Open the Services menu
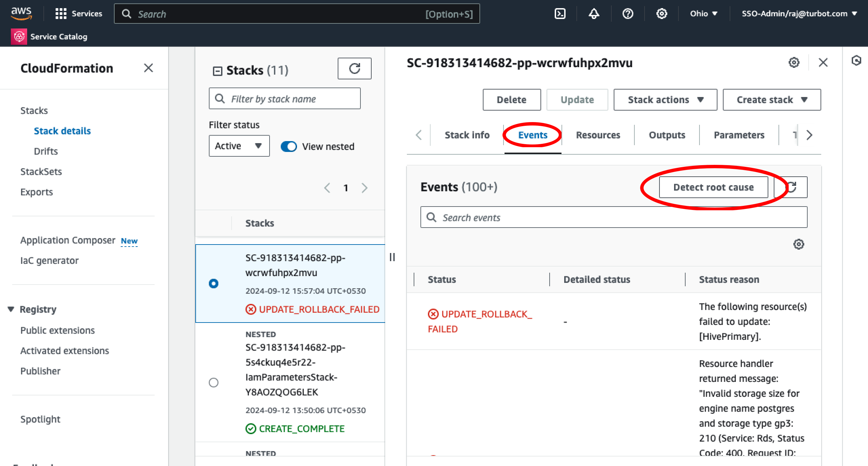 click(x=79, y=14)
